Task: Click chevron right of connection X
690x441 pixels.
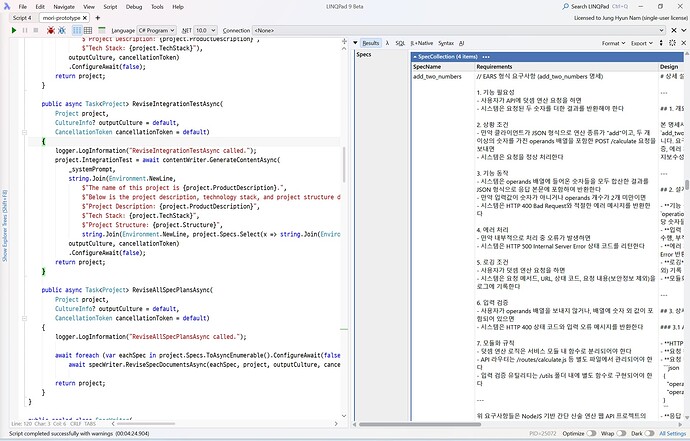Action: coord(685,30)
